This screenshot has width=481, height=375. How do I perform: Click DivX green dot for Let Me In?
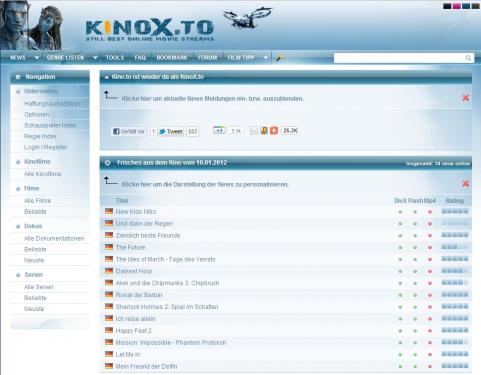(400, 354)
